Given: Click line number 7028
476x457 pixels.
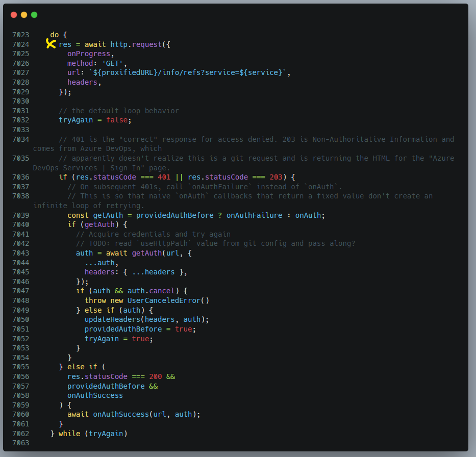Looking at the screenshot, I should [20, 82].
